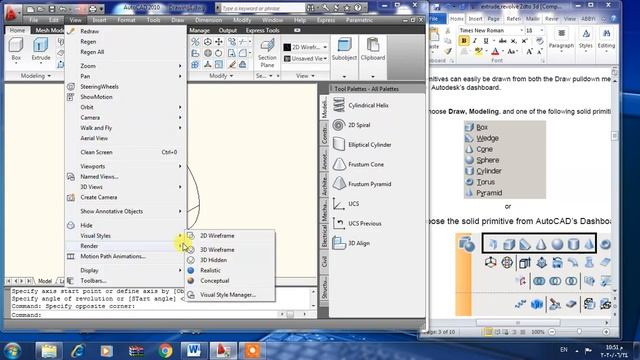
Task: Open Word Paragraph group button
Action: pyautogui.click(x=561, y=40)
